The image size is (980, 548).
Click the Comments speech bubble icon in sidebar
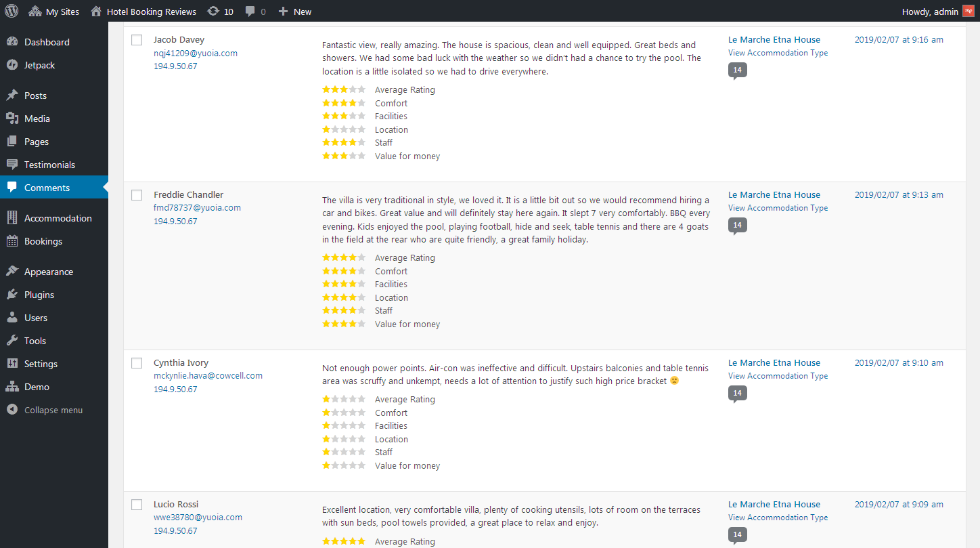tap(12, 188)
